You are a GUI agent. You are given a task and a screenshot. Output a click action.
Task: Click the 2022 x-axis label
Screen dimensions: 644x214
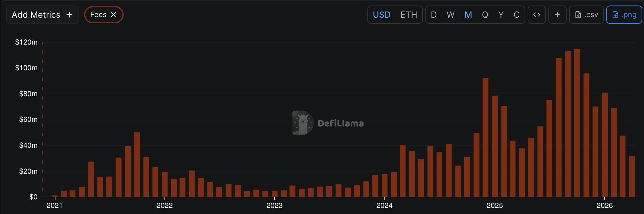pos(165,205)
